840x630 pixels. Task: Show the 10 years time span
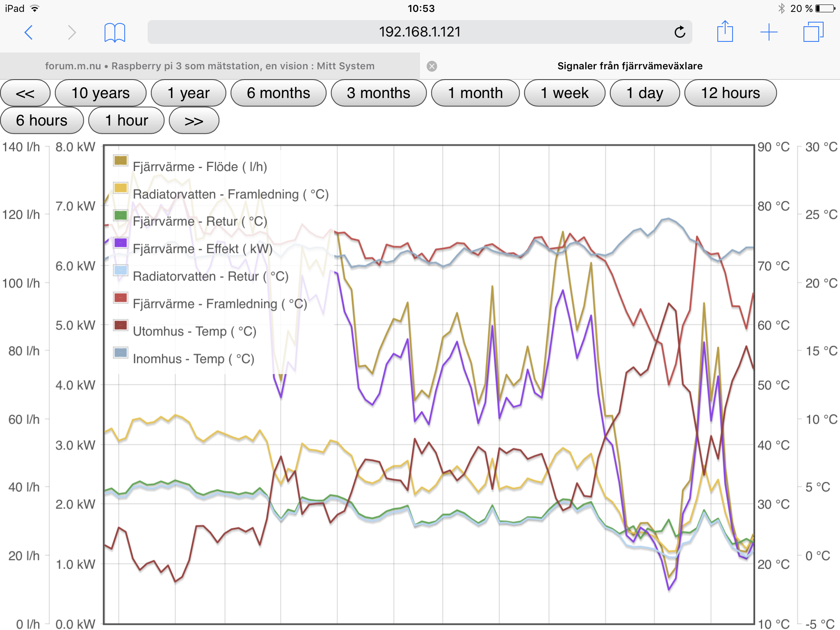coord(100,93)
